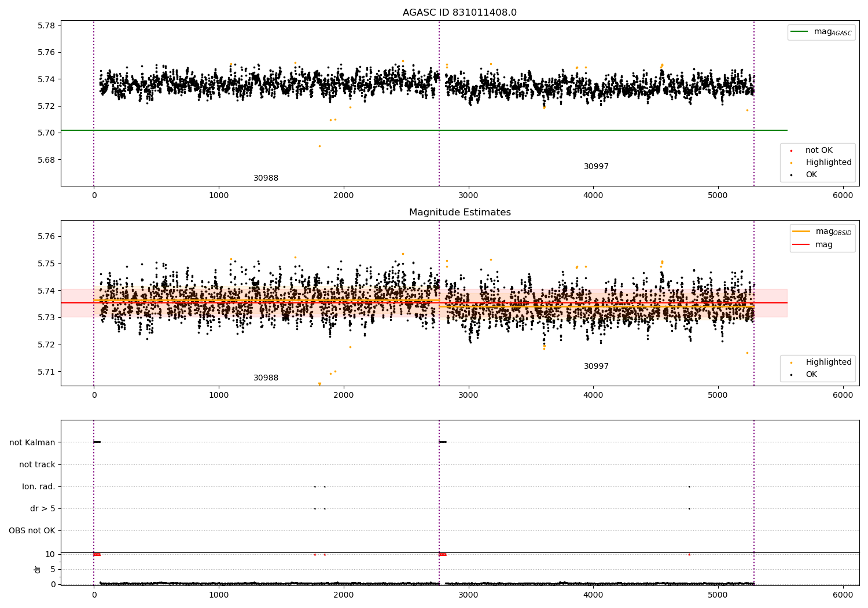Screen dimensions: 868x608
Task: Click the 'mag AGASC' legend label in top panel
Action: [x=833, y=32]
